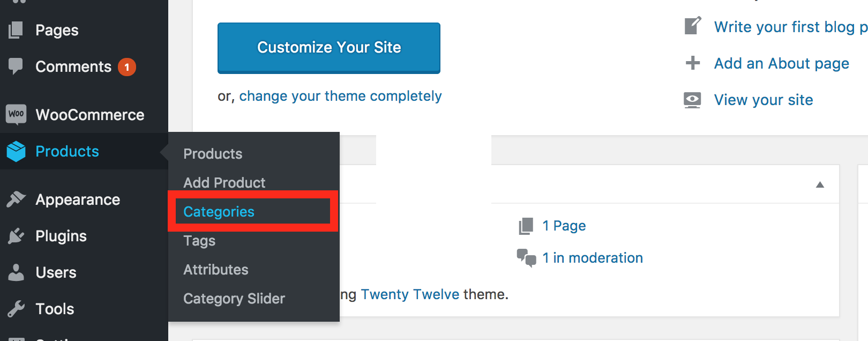Image resolution: width=868 pixels, height=341 pixels.
Task: Open Category Slider submenu item
Action: pyautogui.click(x=234, y=299)
